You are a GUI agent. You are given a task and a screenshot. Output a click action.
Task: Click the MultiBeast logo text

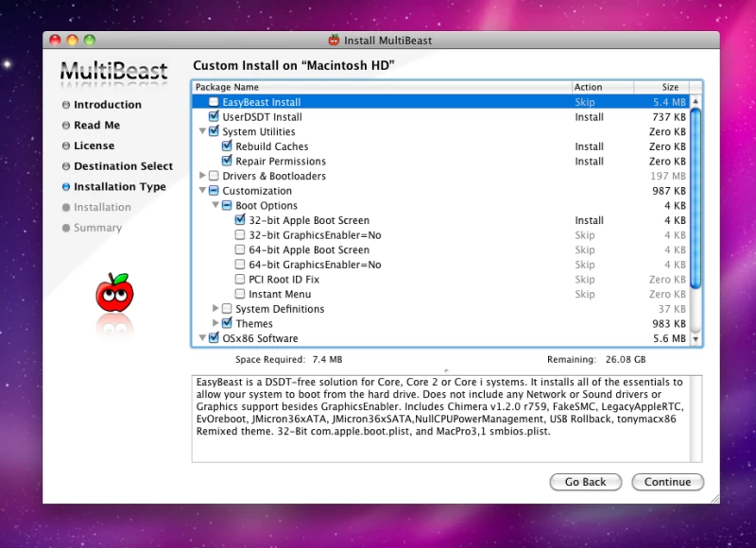[x=113, y=72]
